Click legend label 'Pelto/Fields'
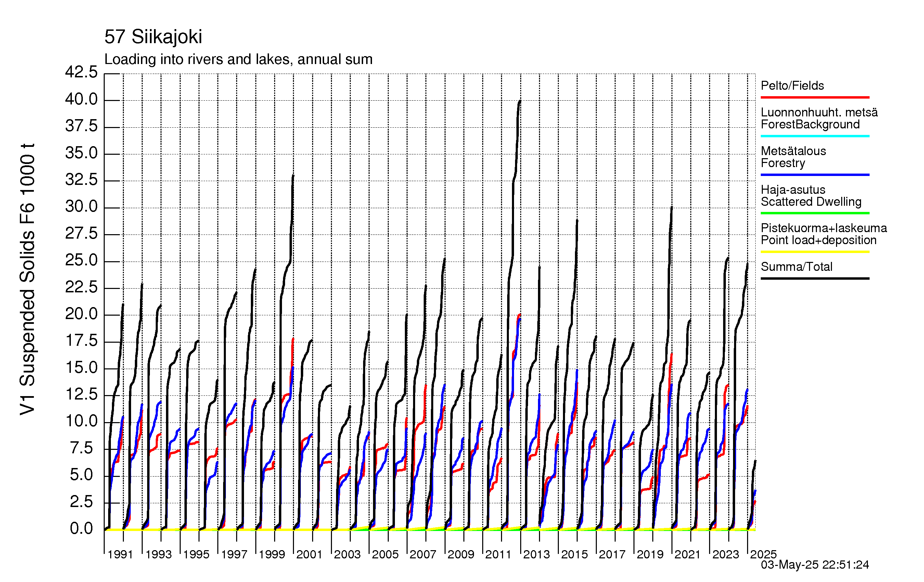Image resolution: width=924 pixels, height=582 pixels. pos(792,86)
